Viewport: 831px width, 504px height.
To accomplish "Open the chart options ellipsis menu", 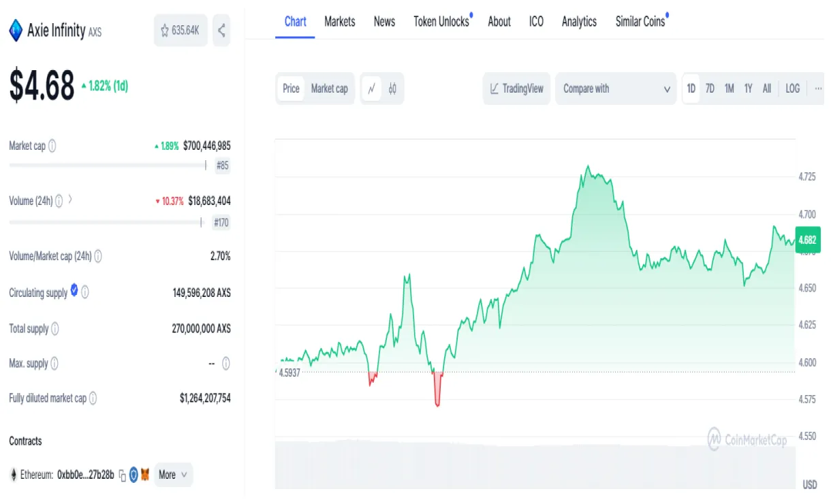I will (x=818, y=88).
